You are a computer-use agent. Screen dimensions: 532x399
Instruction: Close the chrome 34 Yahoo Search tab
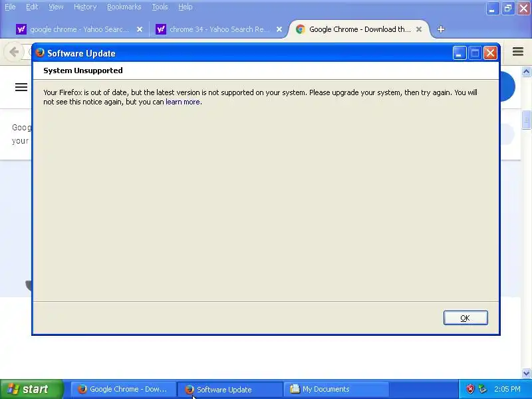click(279, 29)
